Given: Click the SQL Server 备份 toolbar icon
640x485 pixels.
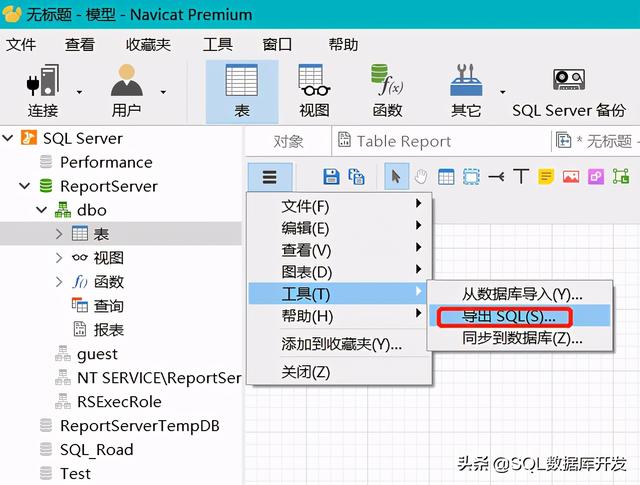Looking at the screenshot, I should pos(569,91).
